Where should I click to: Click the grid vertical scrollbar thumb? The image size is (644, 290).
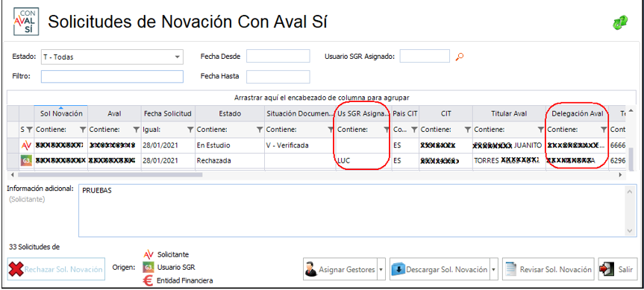631,158
